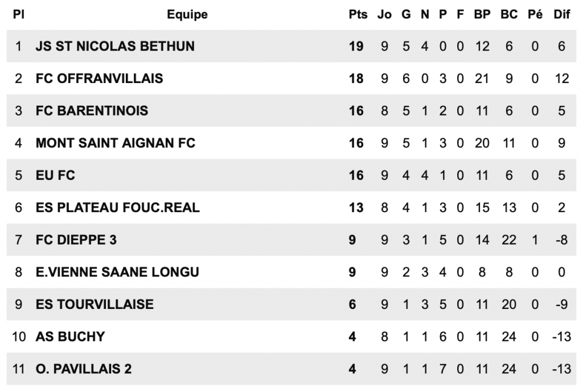Select the ES TOURVILLAISE team name
The width and height of the screenshot is (583, 392).
(x=95, y=304)
